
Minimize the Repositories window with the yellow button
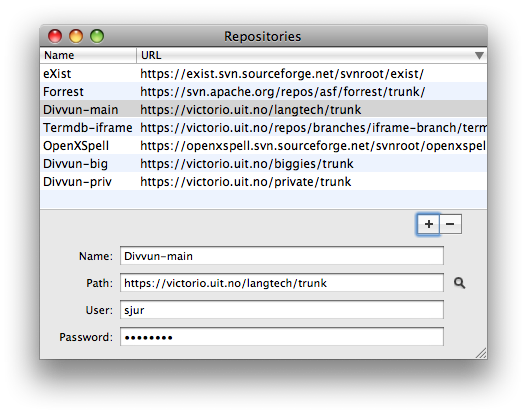[x=76, y=36]
